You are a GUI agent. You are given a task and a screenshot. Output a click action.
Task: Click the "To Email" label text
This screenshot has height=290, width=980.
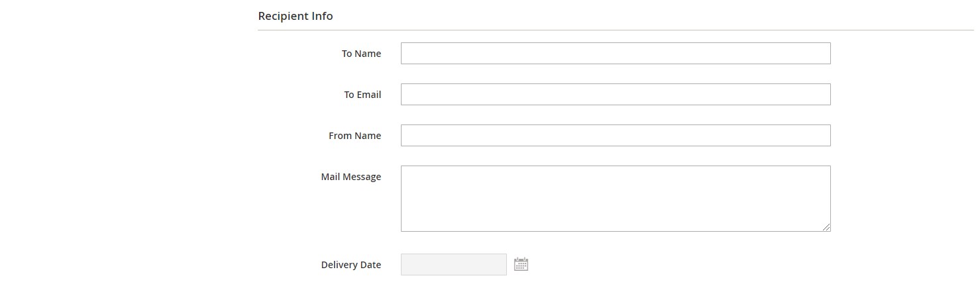point(362,95)
